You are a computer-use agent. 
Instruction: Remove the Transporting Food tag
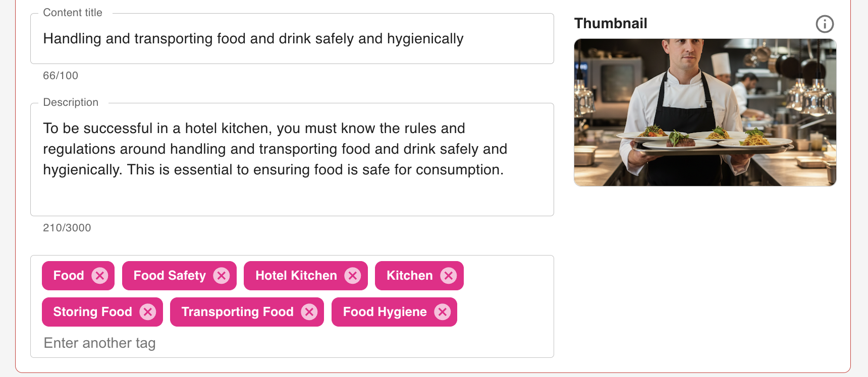[x=309, y=312]
